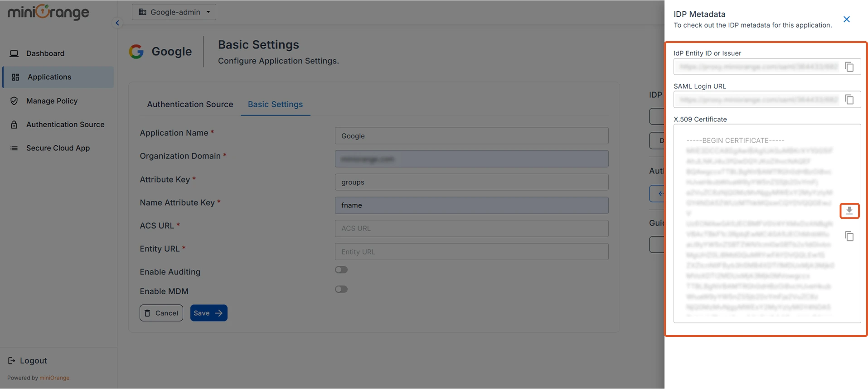This screenshot has height=389, width=868.
Task: Copy the X.509 certificate text
Action: click(849, 236)
